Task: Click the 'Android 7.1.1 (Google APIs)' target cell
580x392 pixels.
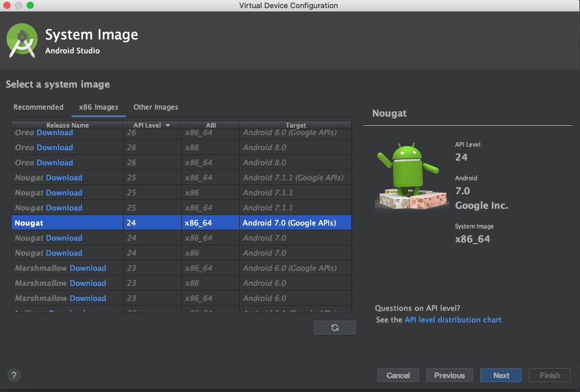Action: (296, 177)
